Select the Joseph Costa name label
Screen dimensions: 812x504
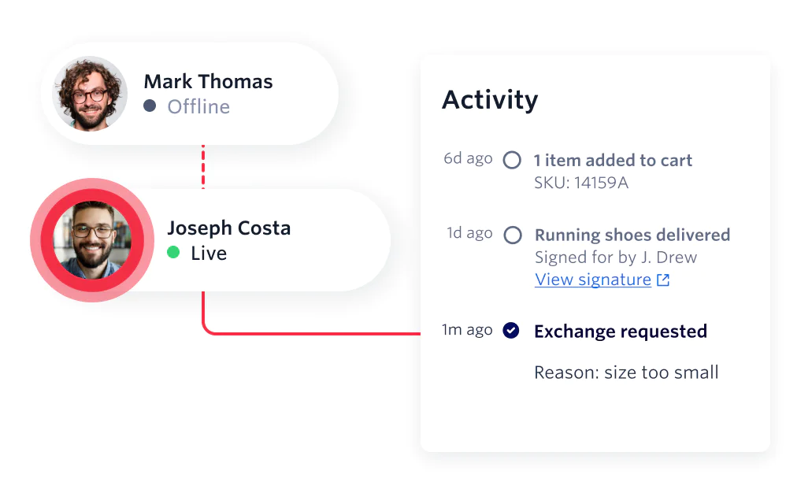click(x=229, y=228)
